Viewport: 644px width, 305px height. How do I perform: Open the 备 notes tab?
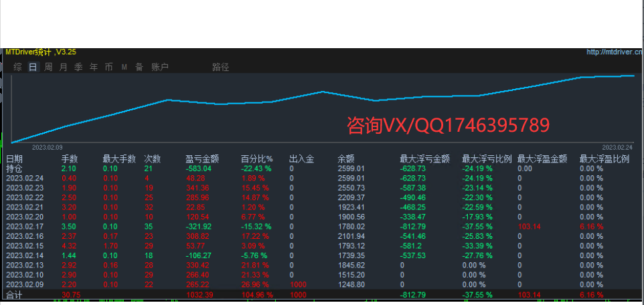139,68
